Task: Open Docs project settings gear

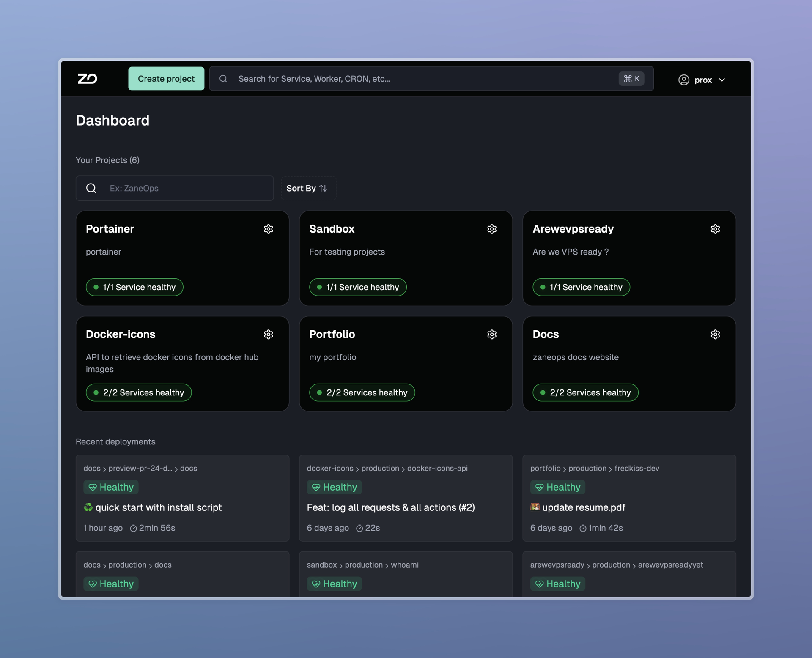Action: 715,334
